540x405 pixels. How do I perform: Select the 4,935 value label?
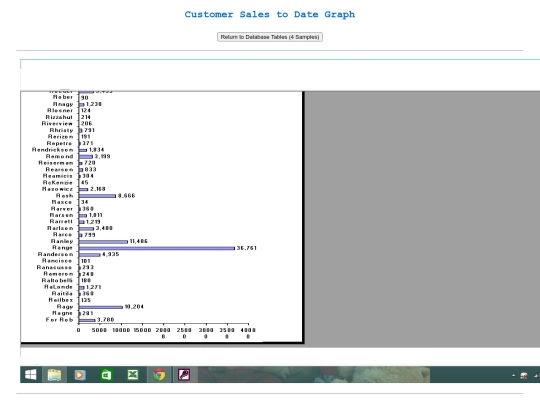[111, 255]
